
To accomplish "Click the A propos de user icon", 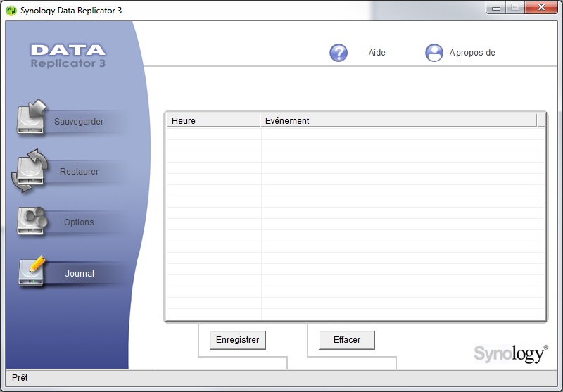I will click(434, 53).
